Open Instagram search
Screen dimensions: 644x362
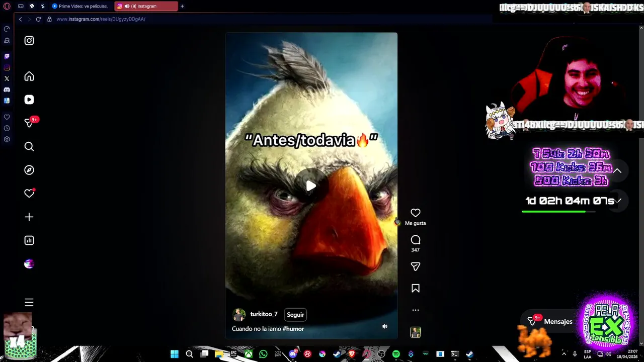click(x=29, y=146)
